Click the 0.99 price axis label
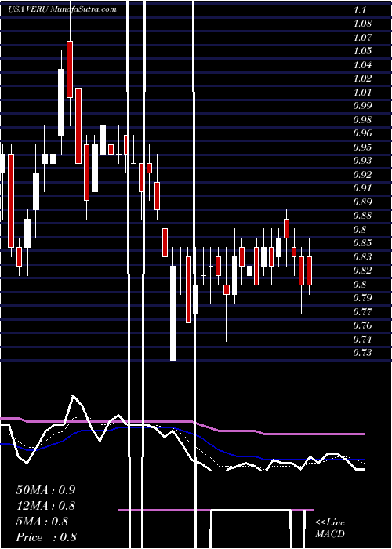This screenshot has width=392, height=549. (x=362, y=106)
